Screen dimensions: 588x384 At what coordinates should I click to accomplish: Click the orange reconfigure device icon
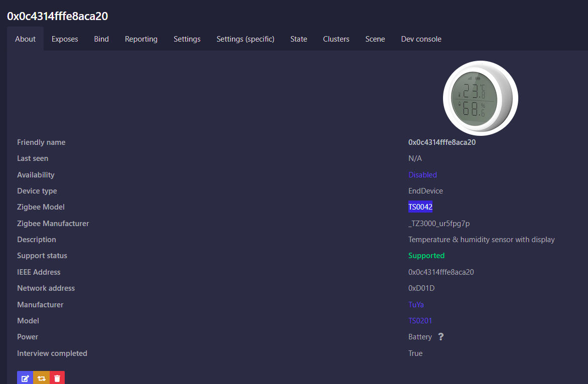pos(41,377)
